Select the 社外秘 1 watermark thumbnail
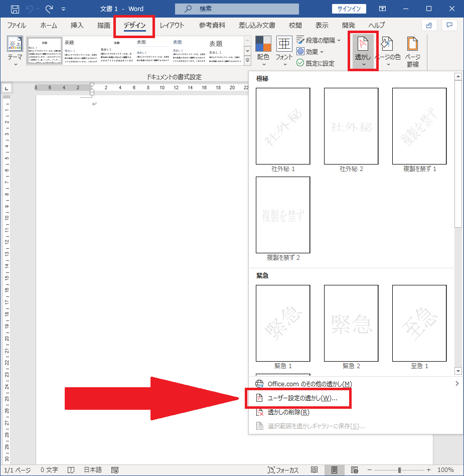 (283, 126)
